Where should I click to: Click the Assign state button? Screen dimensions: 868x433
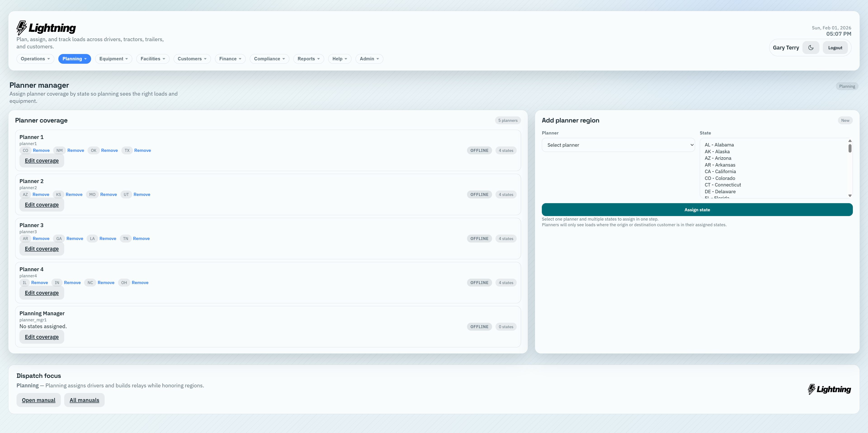(697, 209)
